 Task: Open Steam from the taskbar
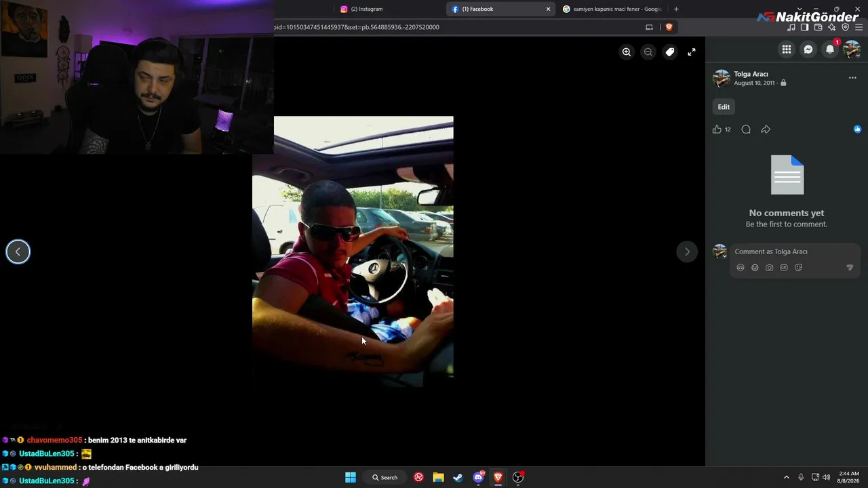(458, 477)
